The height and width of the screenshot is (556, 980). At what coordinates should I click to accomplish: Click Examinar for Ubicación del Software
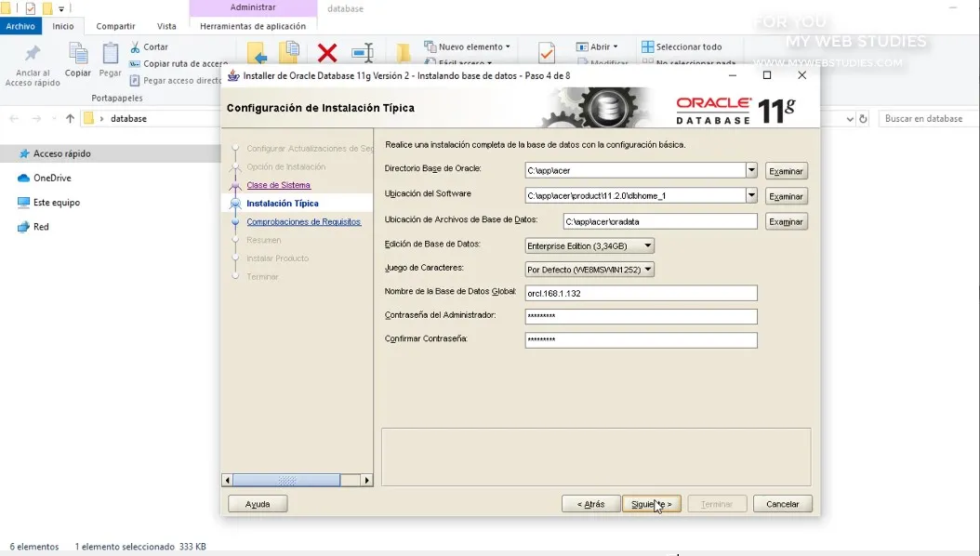pyautogui.click(x=787, y=196)
